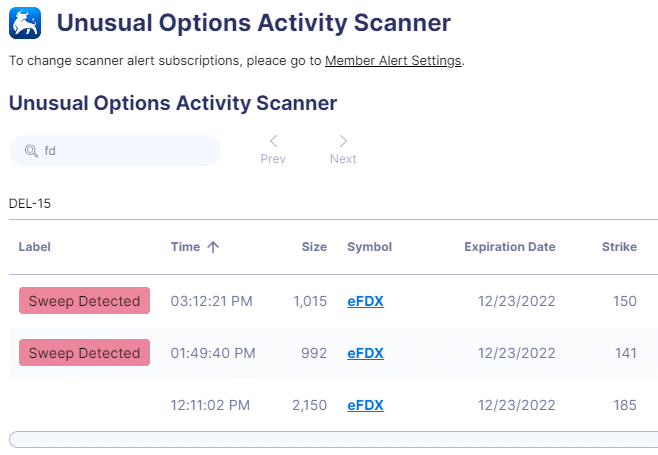Click the Time sort ascending arrow

tap(213, 247)
